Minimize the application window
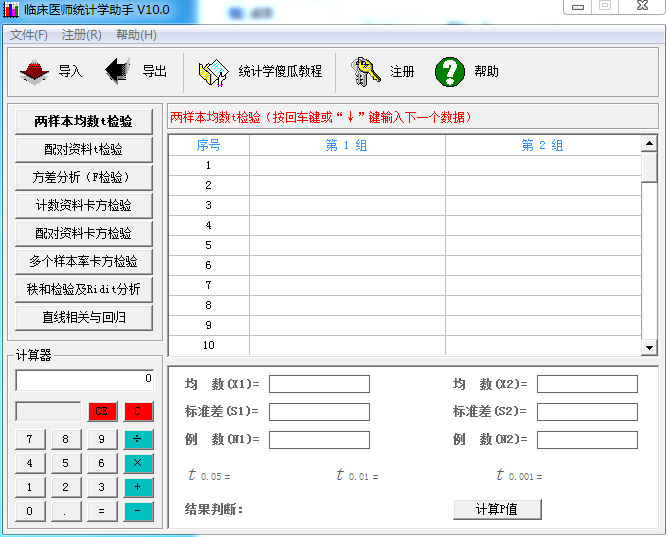668x537 pixels. pos(578,7)
